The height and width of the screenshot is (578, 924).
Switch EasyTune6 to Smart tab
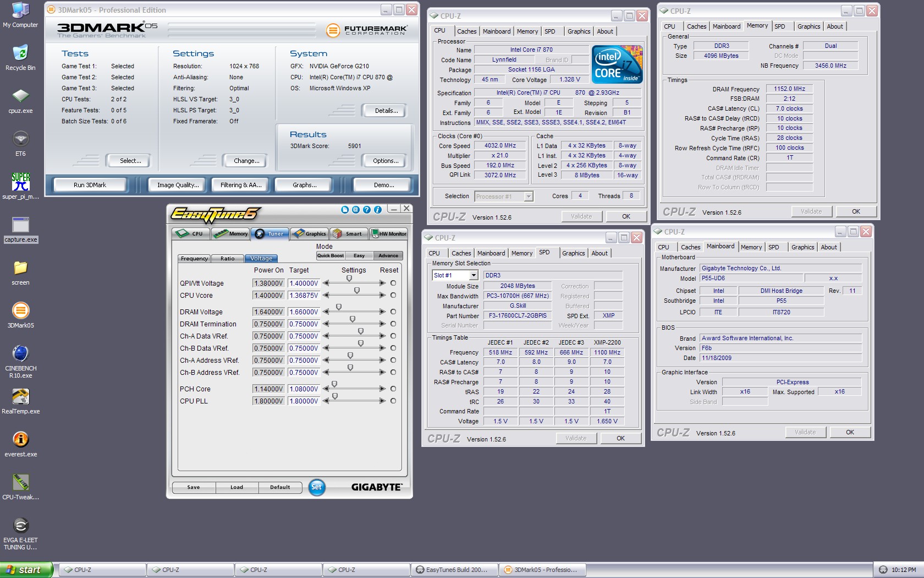tap(349, 234)
